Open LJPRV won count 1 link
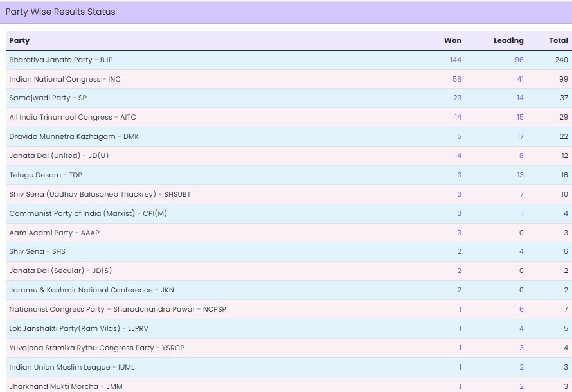This screenshot has height=392, width=572. [x=460, y=328]
